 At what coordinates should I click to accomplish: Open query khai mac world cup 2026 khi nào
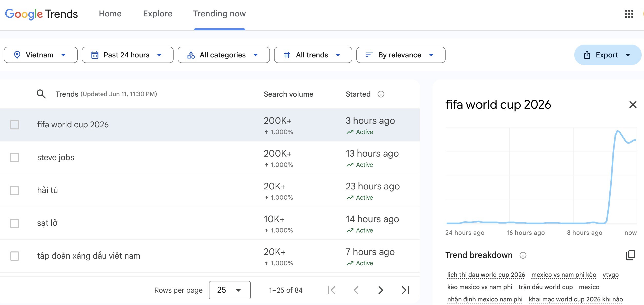pos(576,299)
